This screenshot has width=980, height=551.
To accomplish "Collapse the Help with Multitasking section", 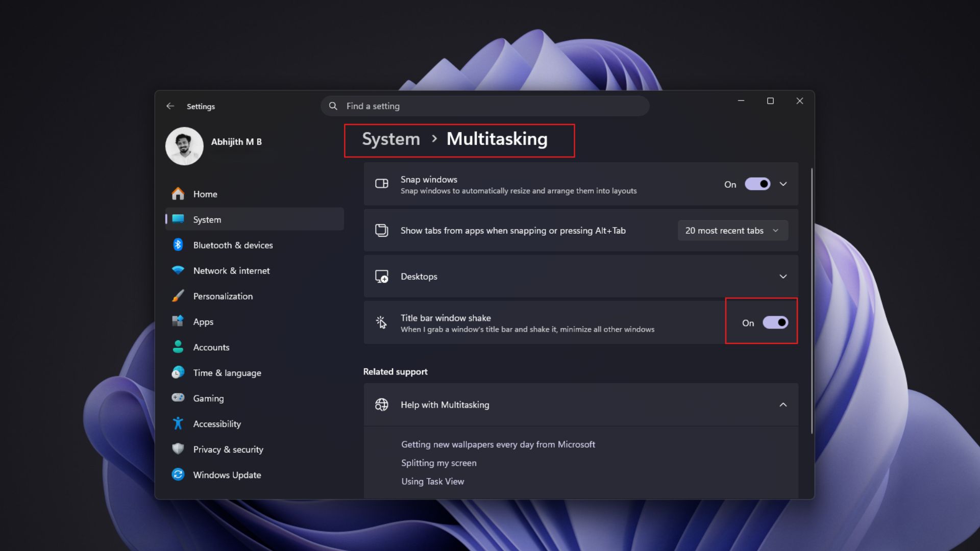I will (x=783, y=405).
